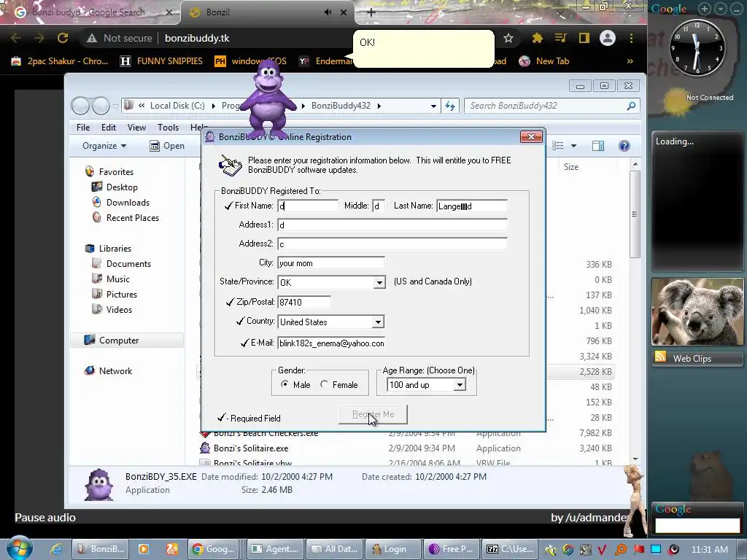Open a new Chrome tab
This screenshot has height=560, width=747.
[x=371, y=12]
